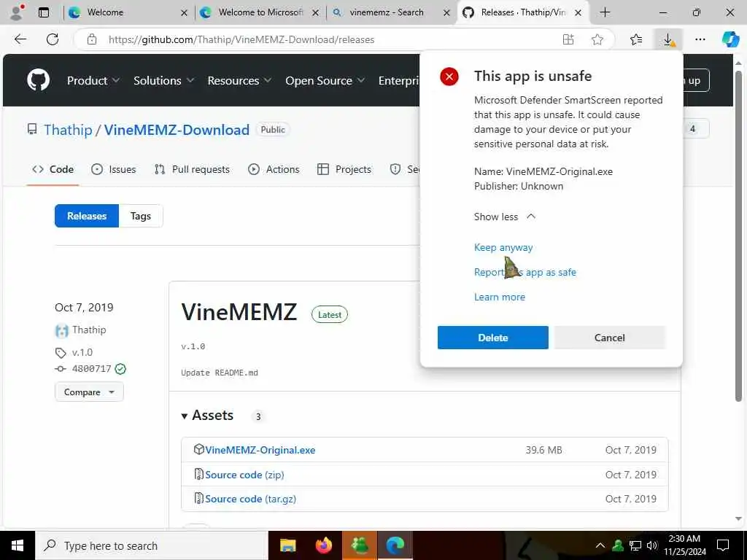747x560 pixels.
Task: Go to GitHub home via Octocat logo
Action: (38, 80)
